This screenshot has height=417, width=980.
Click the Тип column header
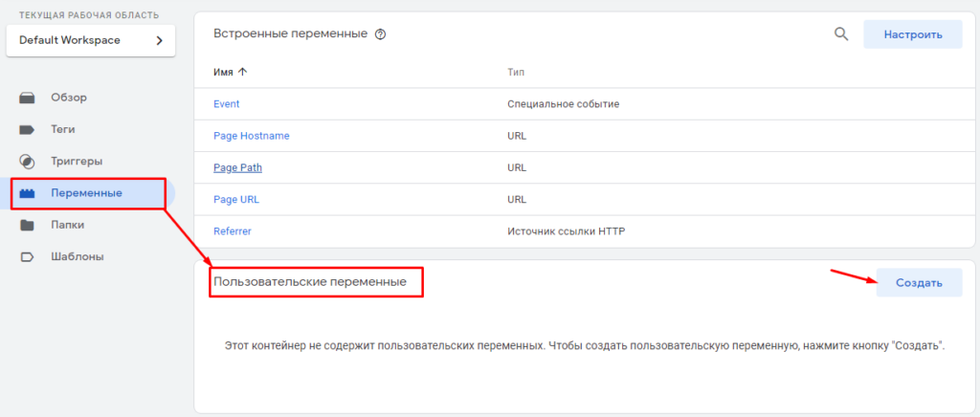tap(516, 72)
